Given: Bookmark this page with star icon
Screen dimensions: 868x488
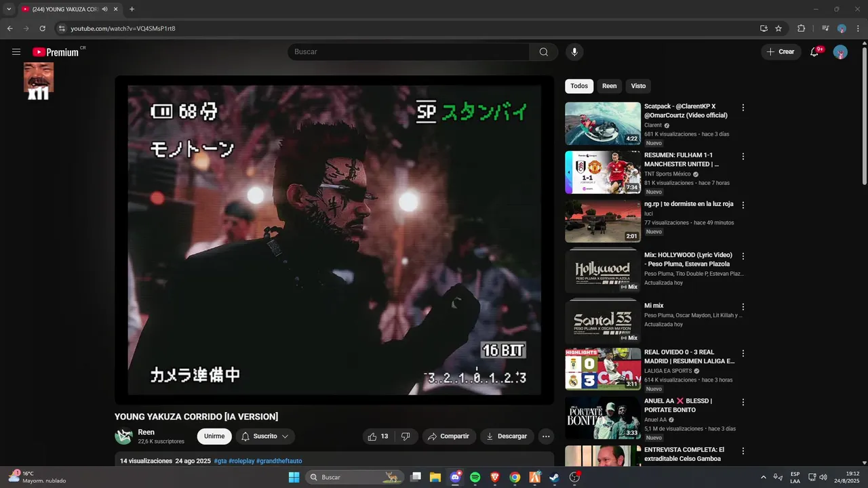Looking at the screenshot, I should tap(778, 28).
